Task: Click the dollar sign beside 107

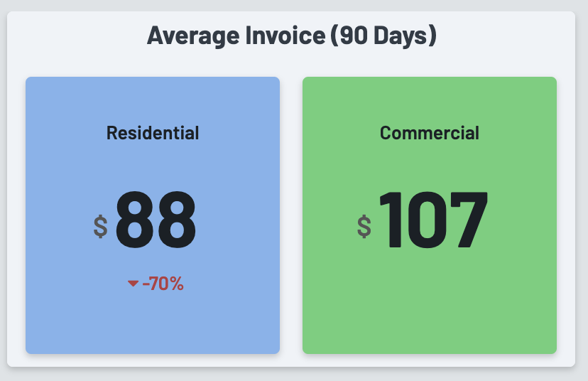Action: [364, 226]
